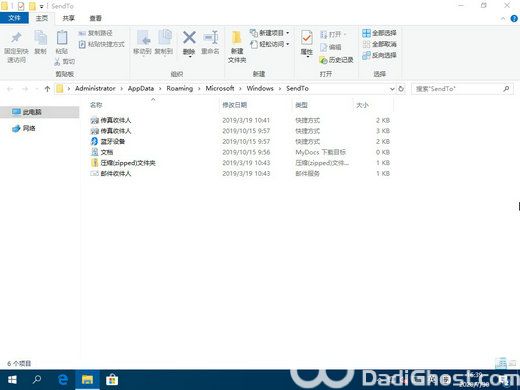
Task: Click Invert selection in ribbon
Action: coord(379,55)
